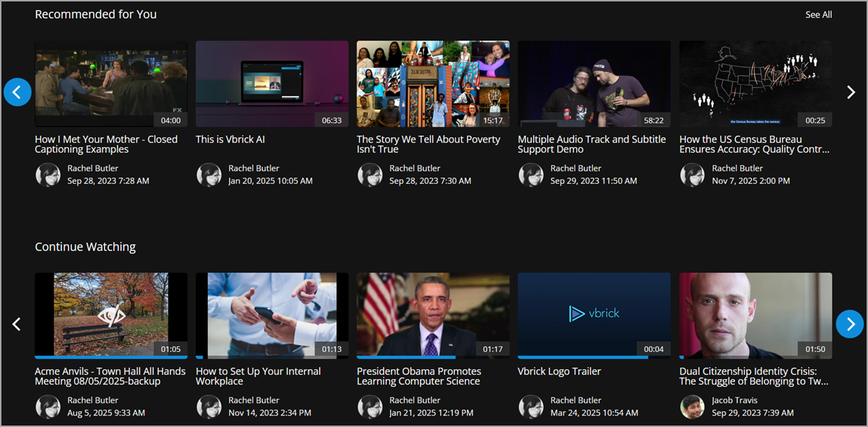
Task: Click title Multiple Audio Track and Subtitle Support Demo
Action: coord(591,144)
